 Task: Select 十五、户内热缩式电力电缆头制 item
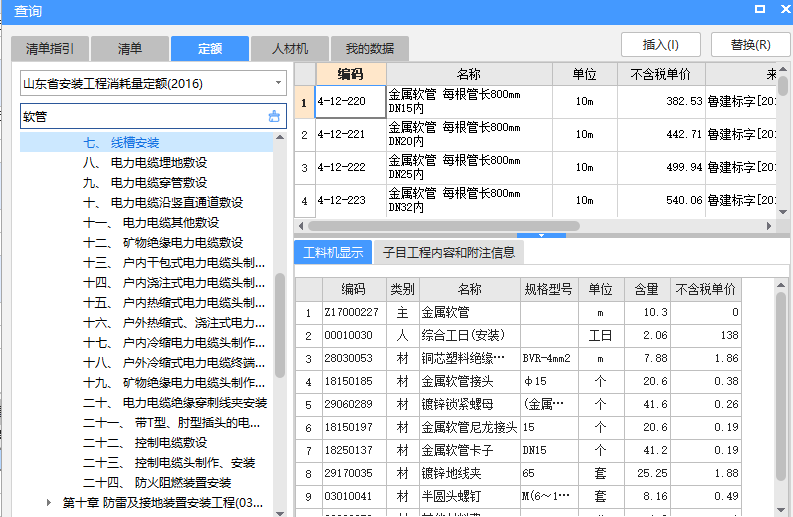[174, 303]
